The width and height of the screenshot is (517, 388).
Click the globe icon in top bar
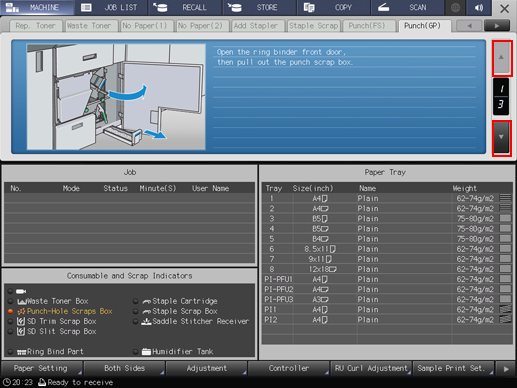[x=455, y=7]
